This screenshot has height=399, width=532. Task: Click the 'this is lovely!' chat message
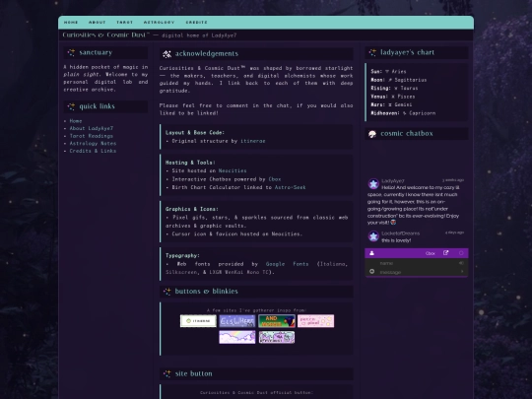[x=396, y=240]
